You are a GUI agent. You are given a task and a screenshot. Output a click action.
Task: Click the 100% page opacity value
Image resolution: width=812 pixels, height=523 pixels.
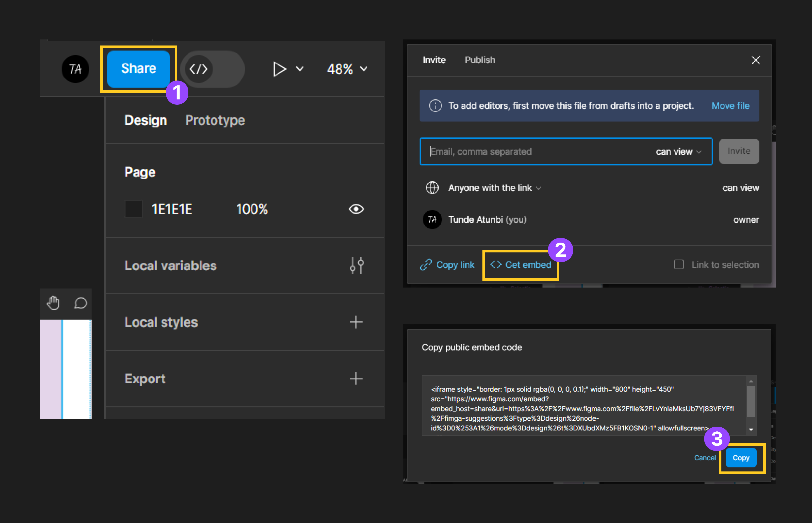pyautogui.click(x=252, y=209)
